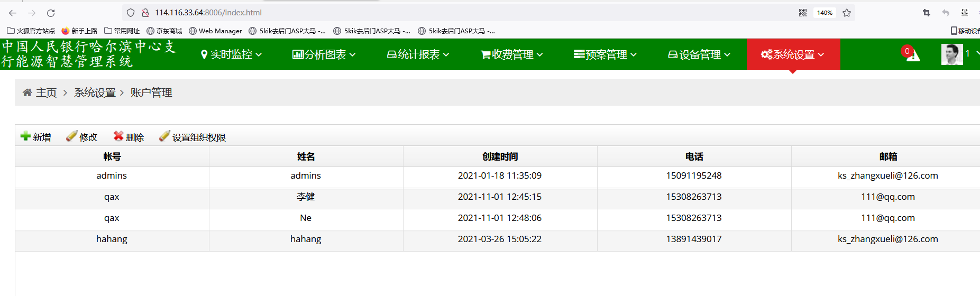The image size is (980, 296).
Task: Open the Web Manager bookmark
Action: click(215, 31)
